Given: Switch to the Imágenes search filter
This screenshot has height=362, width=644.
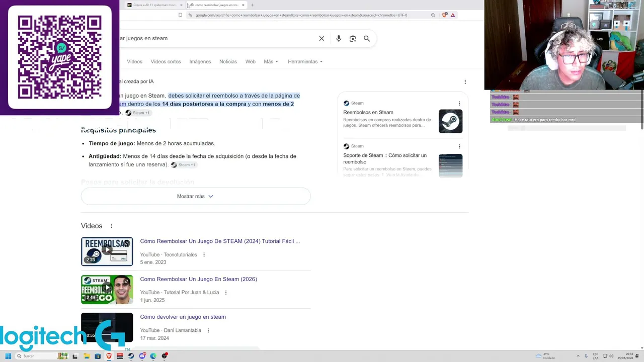Looking at the screenshot, I should click(200, 62).
